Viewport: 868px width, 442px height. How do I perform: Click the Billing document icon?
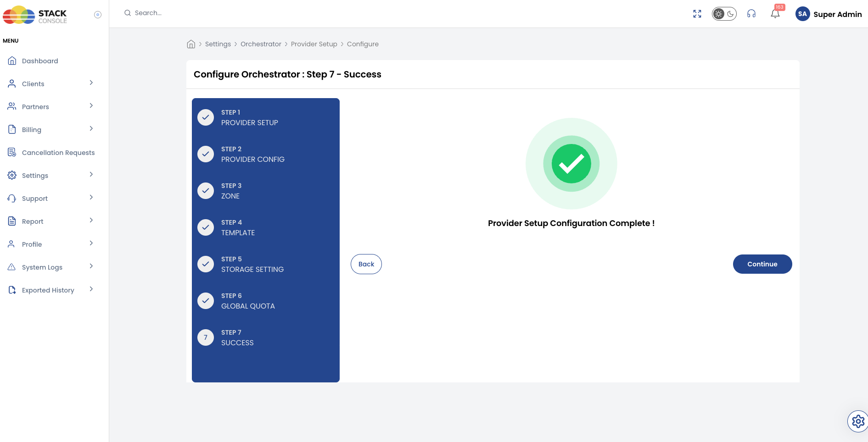(12, 129)
